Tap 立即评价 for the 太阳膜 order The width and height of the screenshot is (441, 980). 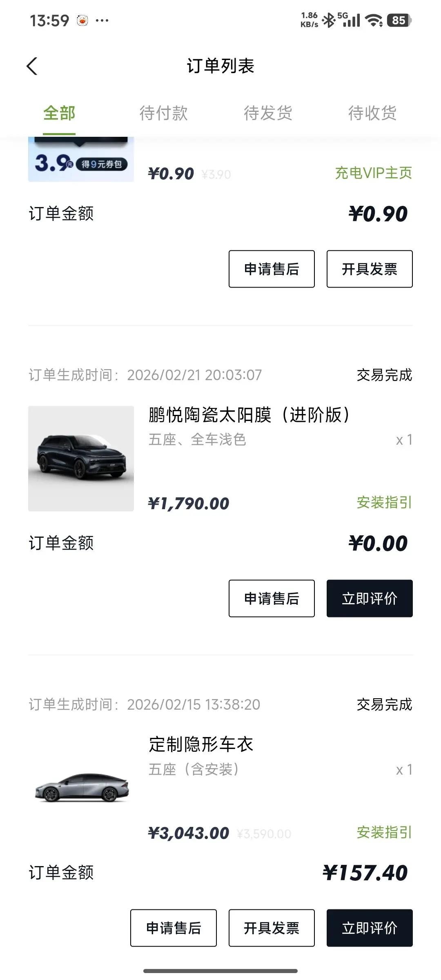point(370,599)
